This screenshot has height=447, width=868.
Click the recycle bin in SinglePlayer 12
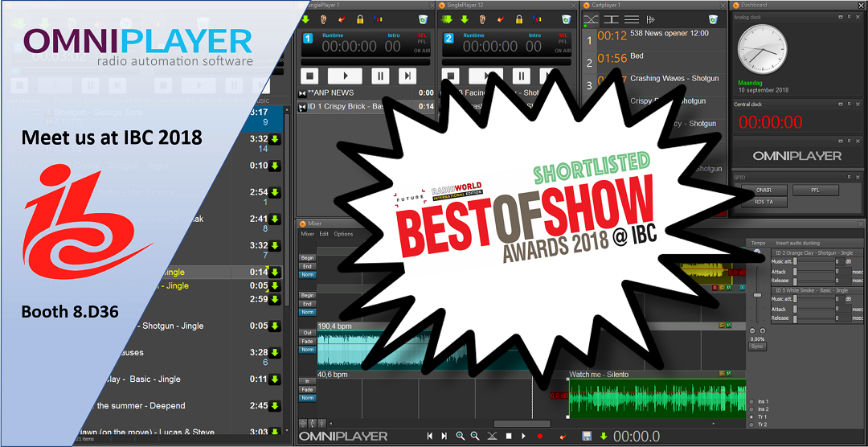coord(567,20)
